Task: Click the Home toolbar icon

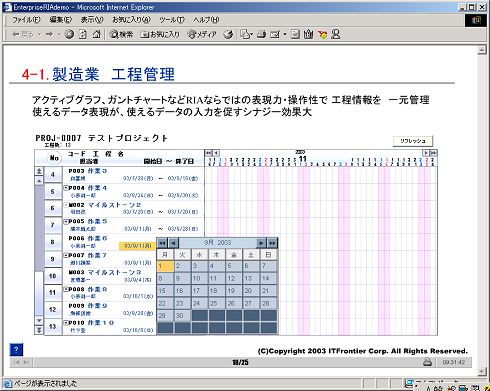Action: 96,34
